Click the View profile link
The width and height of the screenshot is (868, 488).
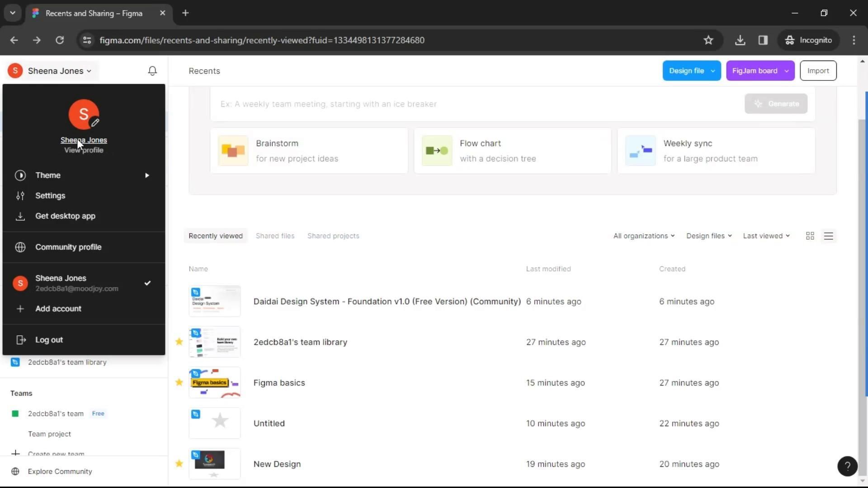[x=84, y=150]
